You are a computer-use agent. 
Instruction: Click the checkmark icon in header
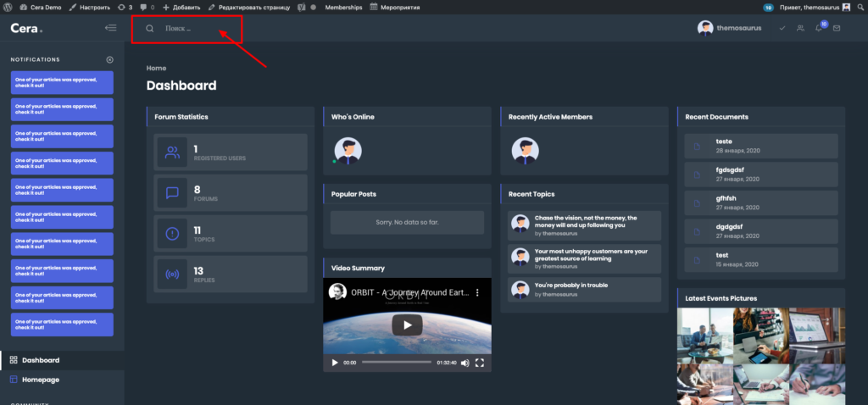click(x=782, y=28)
